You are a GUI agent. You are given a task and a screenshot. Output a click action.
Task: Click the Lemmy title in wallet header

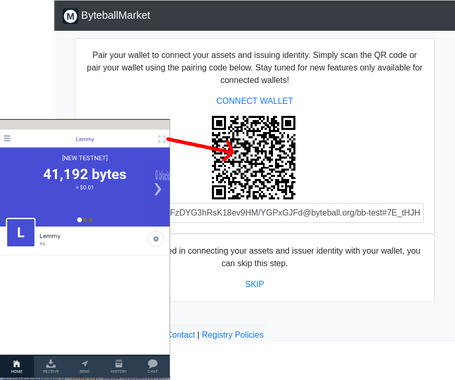[85, 139]
